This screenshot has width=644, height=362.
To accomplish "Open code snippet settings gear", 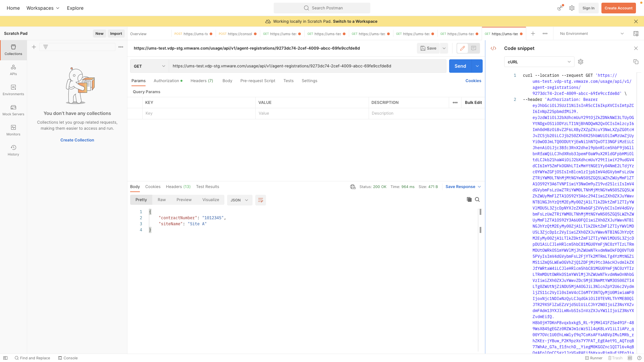I will [x=581, y=62].
